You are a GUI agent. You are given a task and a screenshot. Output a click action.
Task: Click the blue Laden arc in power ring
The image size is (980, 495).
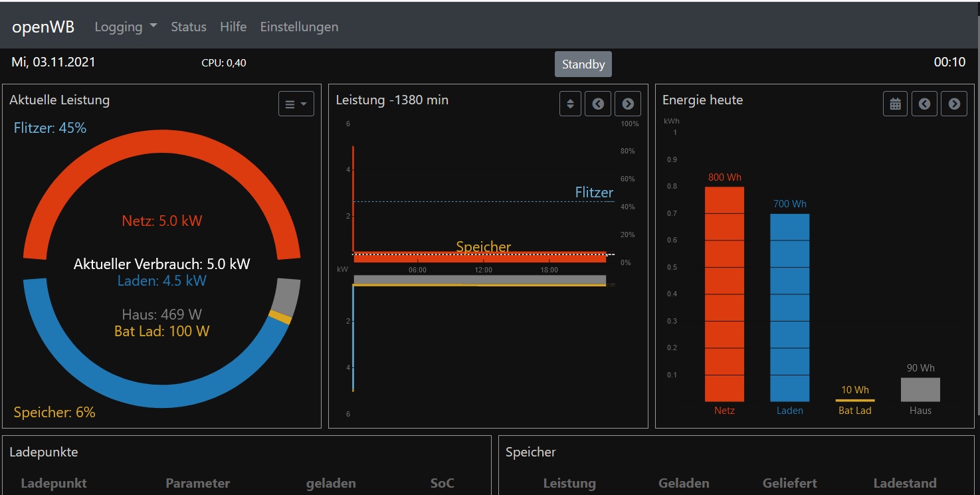(x=161, y=395)
